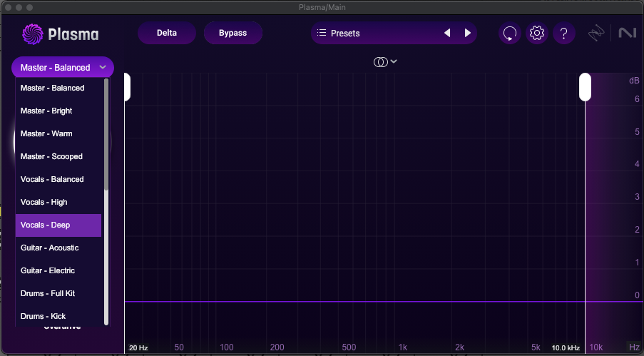
Task: Click the "dB" scale label
Action: click(634, 81)
